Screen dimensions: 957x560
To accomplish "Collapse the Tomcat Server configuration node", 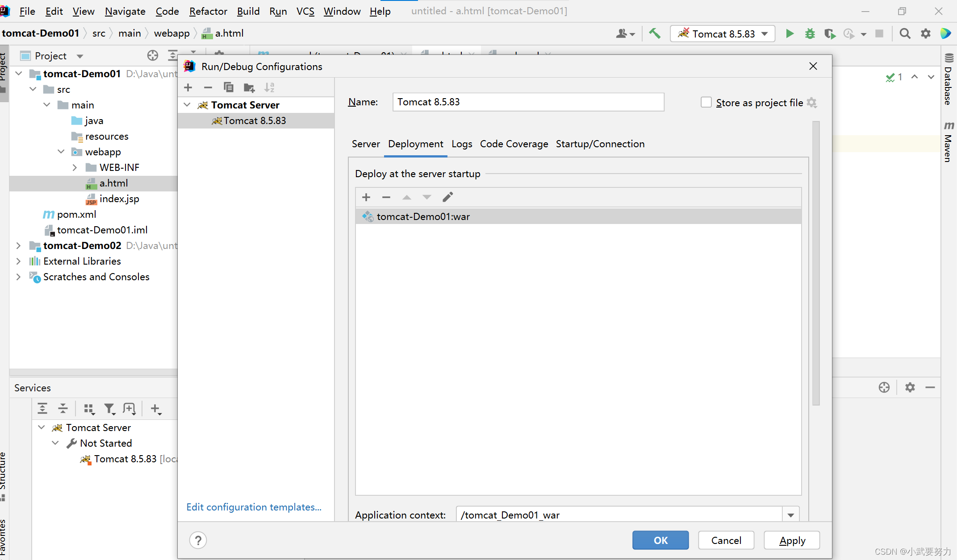I will [188, 105].
